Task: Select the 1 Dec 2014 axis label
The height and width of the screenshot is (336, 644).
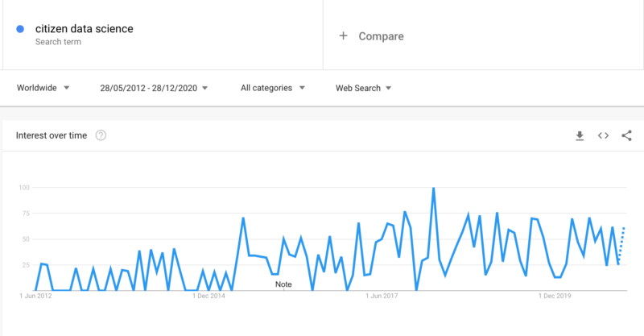Action: pos(208,296)
